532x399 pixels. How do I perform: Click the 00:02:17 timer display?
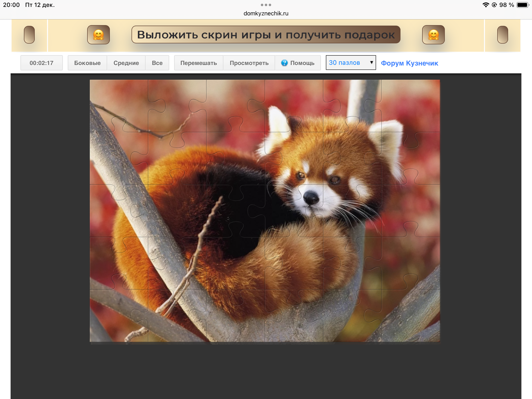[x=41, y=63]
